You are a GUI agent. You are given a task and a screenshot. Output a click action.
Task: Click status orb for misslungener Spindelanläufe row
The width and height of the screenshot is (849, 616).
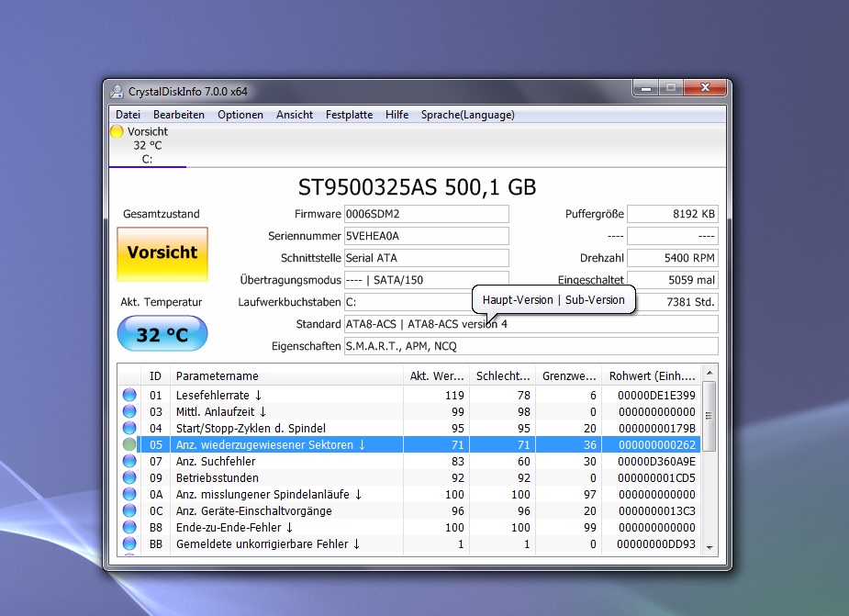coord(129,494)
